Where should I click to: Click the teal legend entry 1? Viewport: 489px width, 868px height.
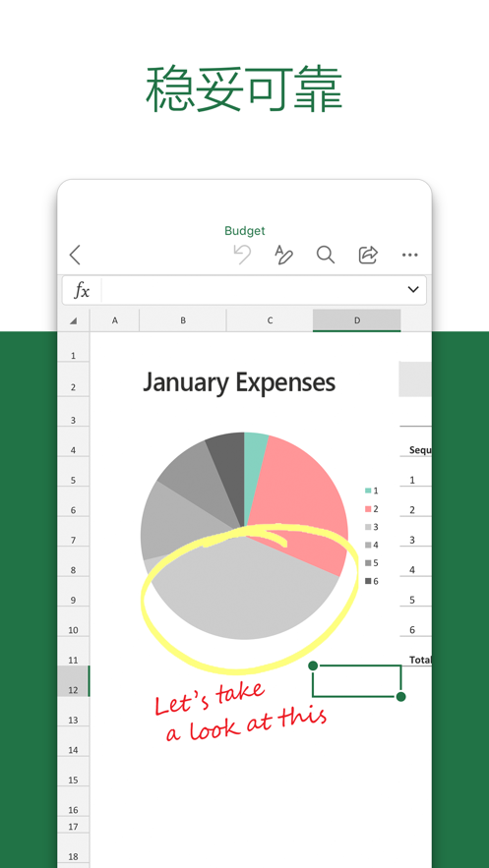[372, 491]
